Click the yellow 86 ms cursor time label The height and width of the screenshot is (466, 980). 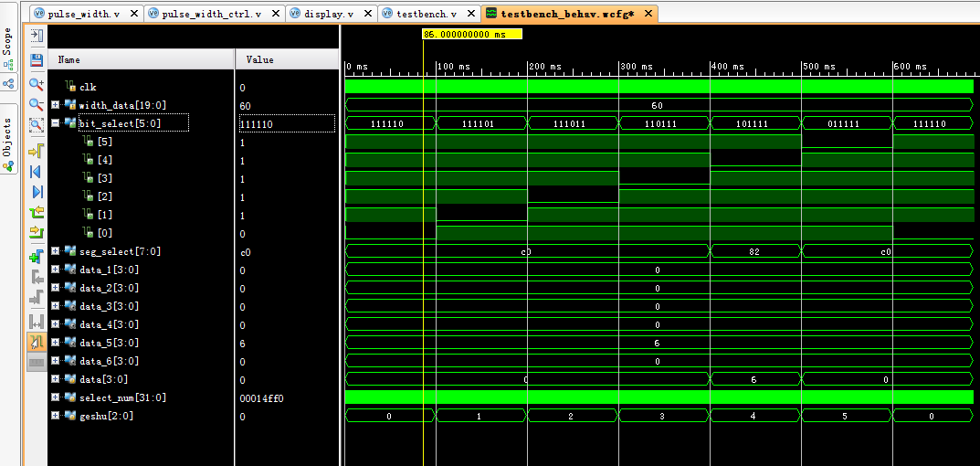(471, 34)
